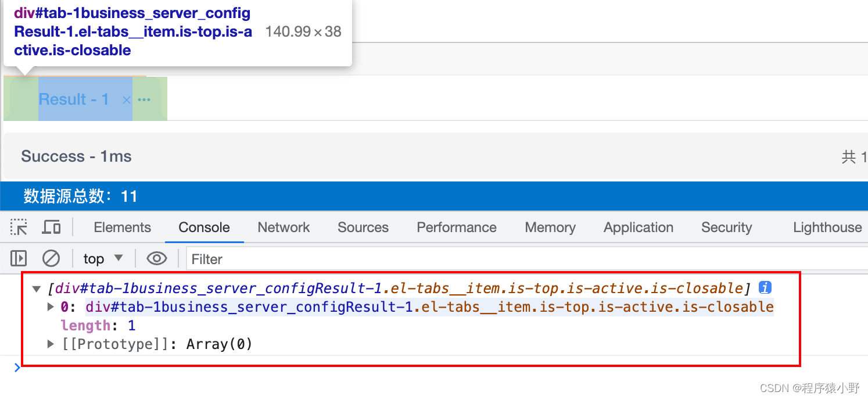Expand array item 0 div element
868x399 pixels.
[51, 307]
